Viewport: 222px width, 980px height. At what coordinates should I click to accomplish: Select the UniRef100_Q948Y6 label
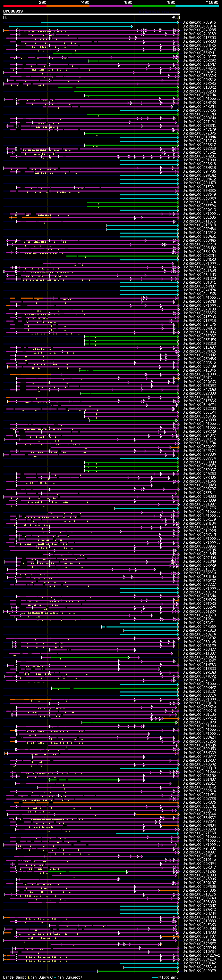(x=199, y=72)
